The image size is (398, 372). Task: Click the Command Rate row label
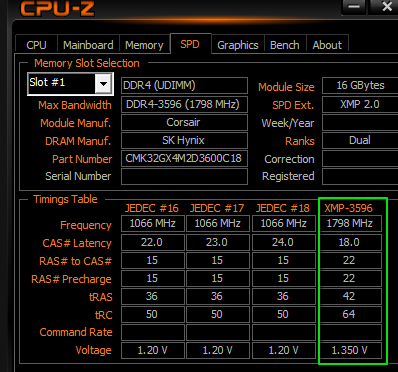[76, 332]
